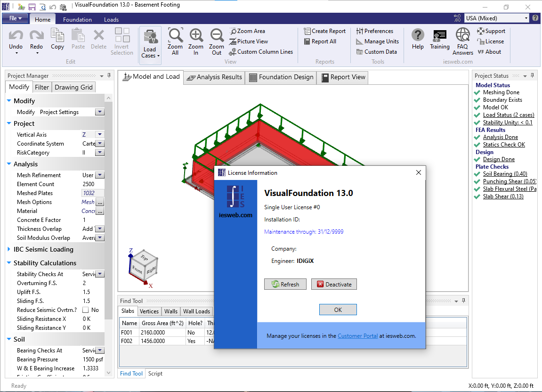Open the Thickness Overlap dropdown
This screenshot has width=542, height=392.
(99, 229)
